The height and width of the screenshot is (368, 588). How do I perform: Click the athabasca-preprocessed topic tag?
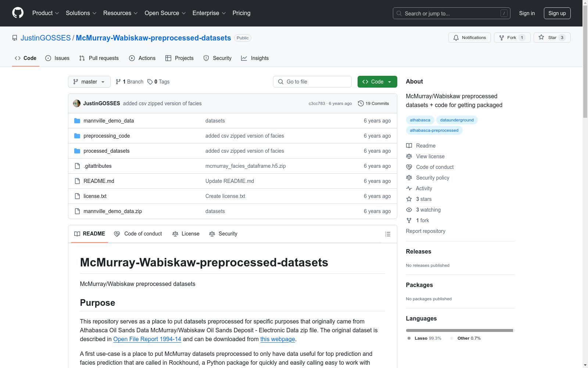pyautogui.click(x=434, y=130)
